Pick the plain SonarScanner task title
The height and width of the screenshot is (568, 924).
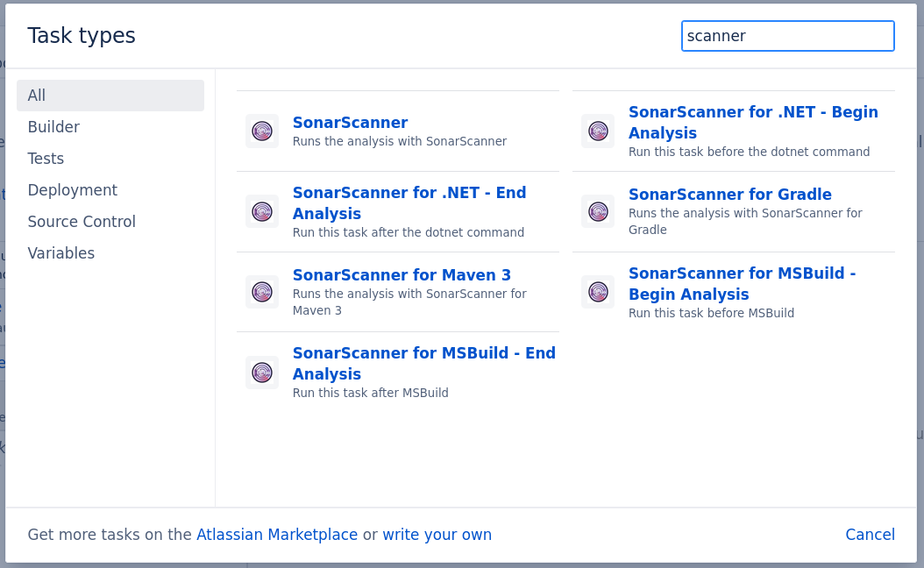click(x=350, y=123)
